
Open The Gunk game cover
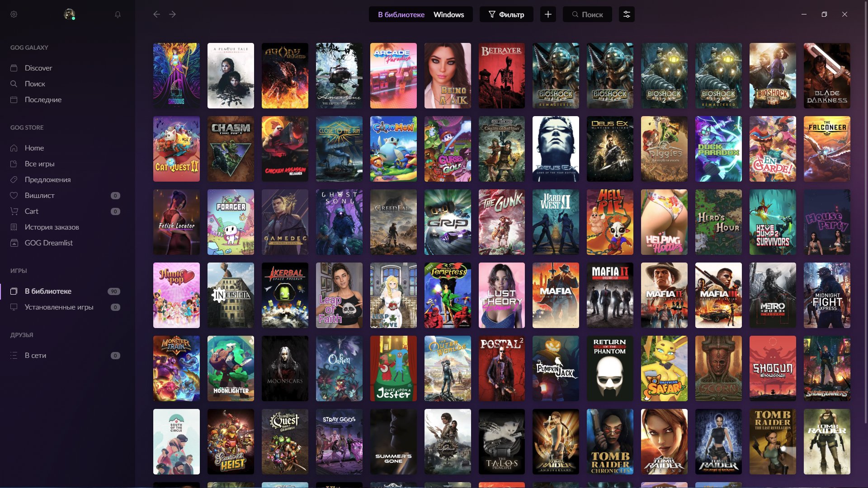[502, 222]
